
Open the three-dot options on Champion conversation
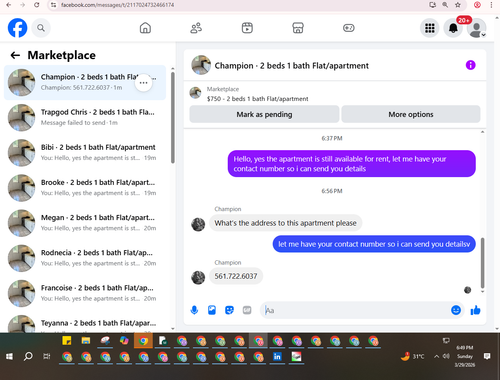(x=143, y=83)
